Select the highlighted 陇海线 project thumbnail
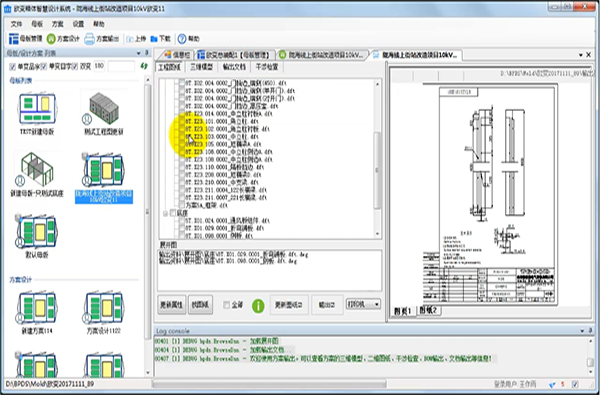The height and width of the screenshot is (395, 600). [x=104, y=169]
